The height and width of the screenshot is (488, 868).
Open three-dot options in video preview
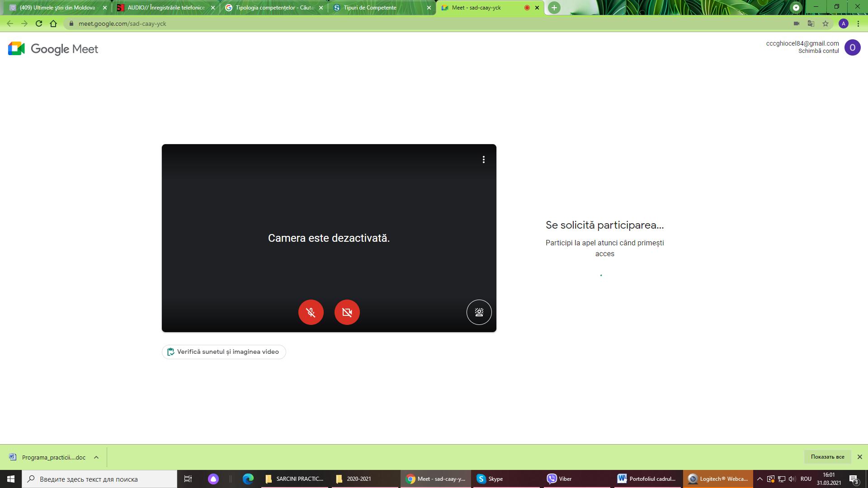[x=484, y=160]
